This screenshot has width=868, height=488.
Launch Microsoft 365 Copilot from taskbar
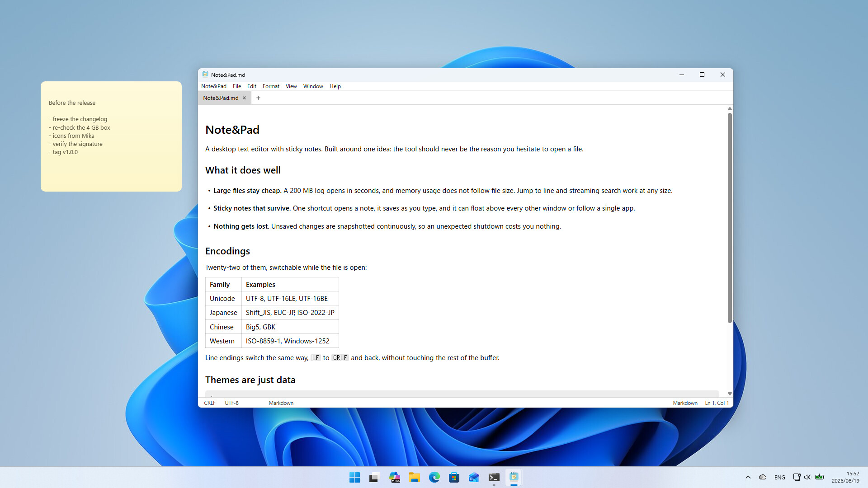pyautogui.click(x=395, y=477)
